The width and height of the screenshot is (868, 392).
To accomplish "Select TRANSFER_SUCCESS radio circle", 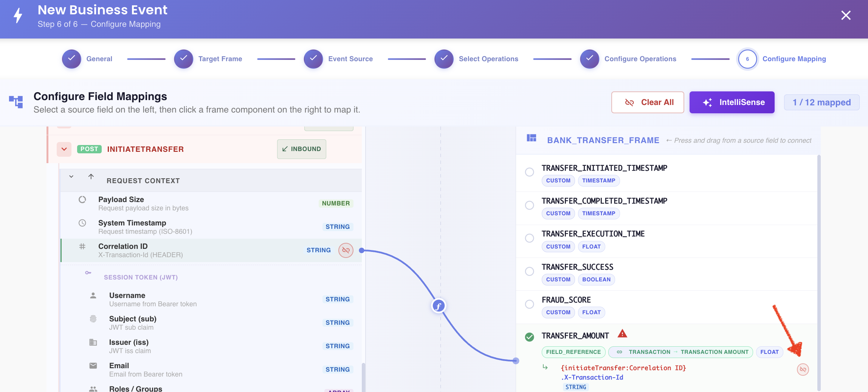I will tap(529, 271).
